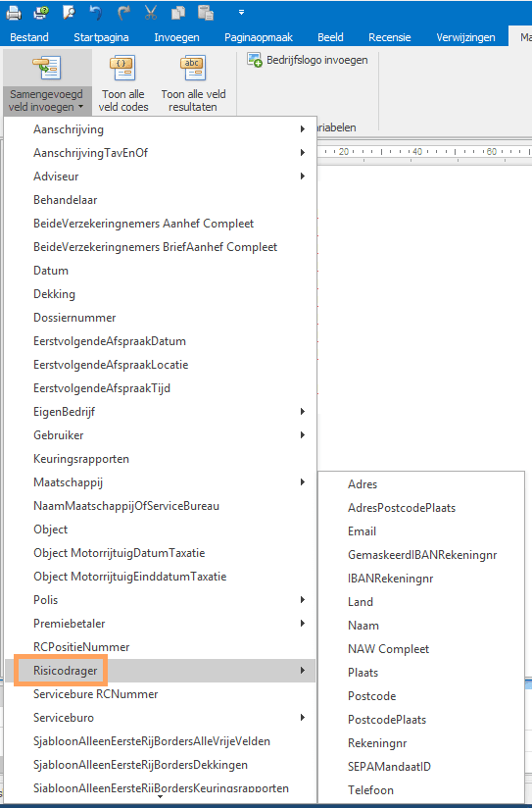Select Adres in Risicodrager submenu
This screenshot has width=532, height=808.
[x=421, y=484]
